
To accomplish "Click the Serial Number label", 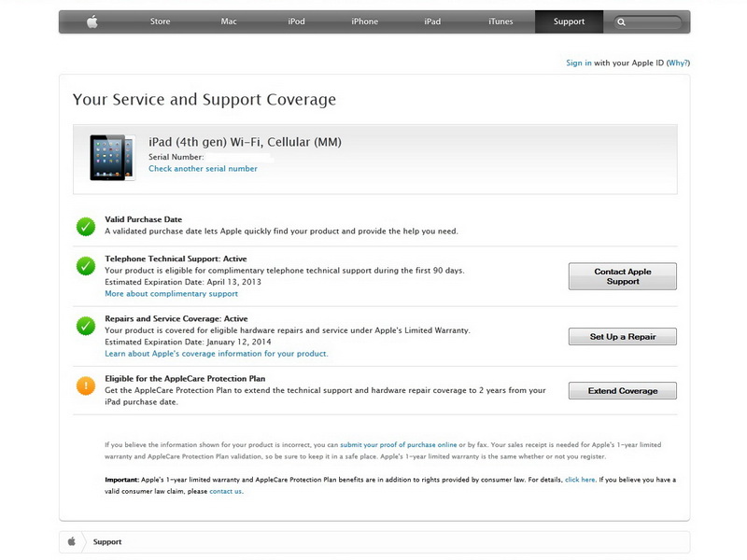I will (x=176, y=157).
